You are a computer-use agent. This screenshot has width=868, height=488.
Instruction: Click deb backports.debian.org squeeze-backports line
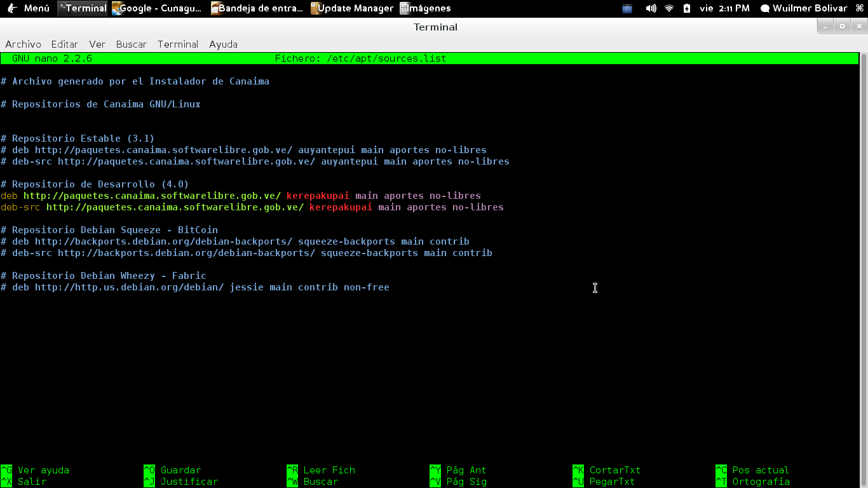(235, 241)
